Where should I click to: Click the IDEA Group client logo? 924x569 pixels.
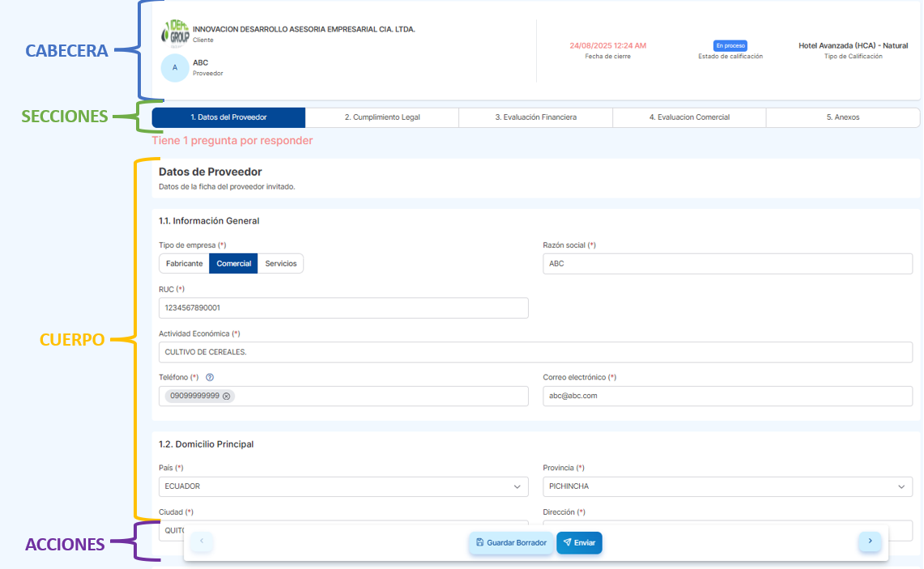click(x=175, y=34)
